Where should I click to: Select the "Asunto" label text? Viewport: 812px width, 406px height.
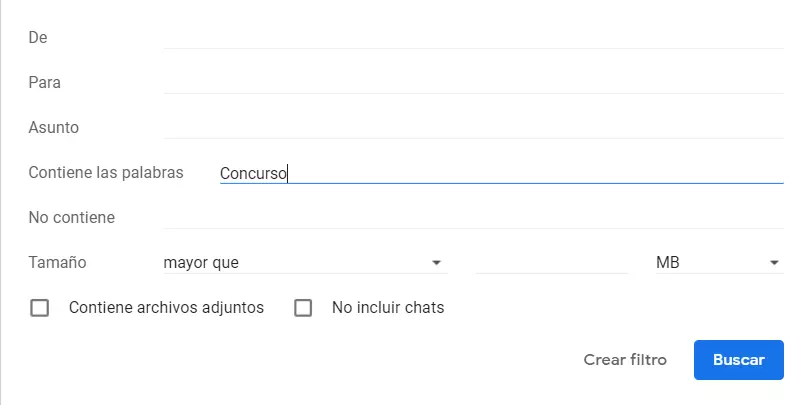(x=54, y=127)
